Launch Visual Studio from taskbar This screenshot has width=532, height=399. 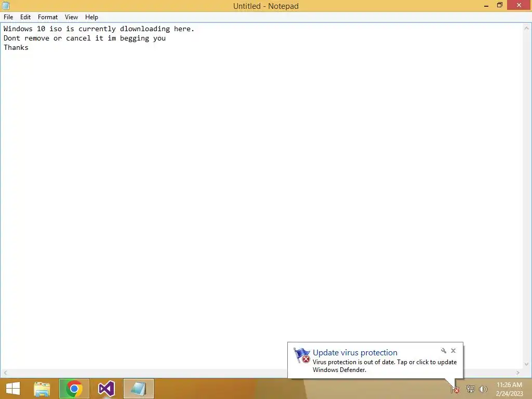pos(106,389)
